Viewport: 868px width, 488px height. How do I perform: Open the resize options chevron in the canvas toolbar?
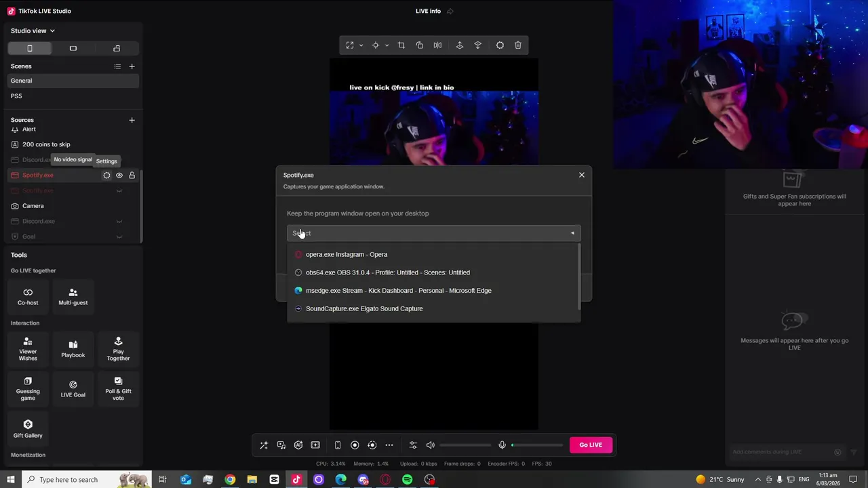[361, 45]
